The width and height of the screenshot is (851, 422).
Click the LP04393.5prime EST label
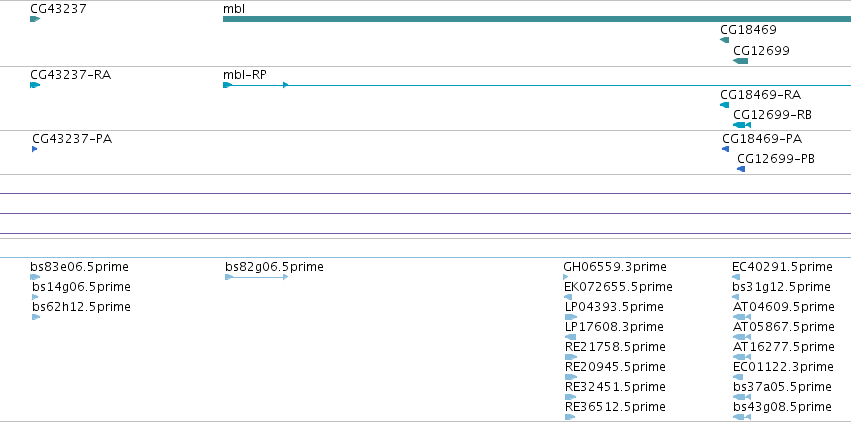click(614, 307)
